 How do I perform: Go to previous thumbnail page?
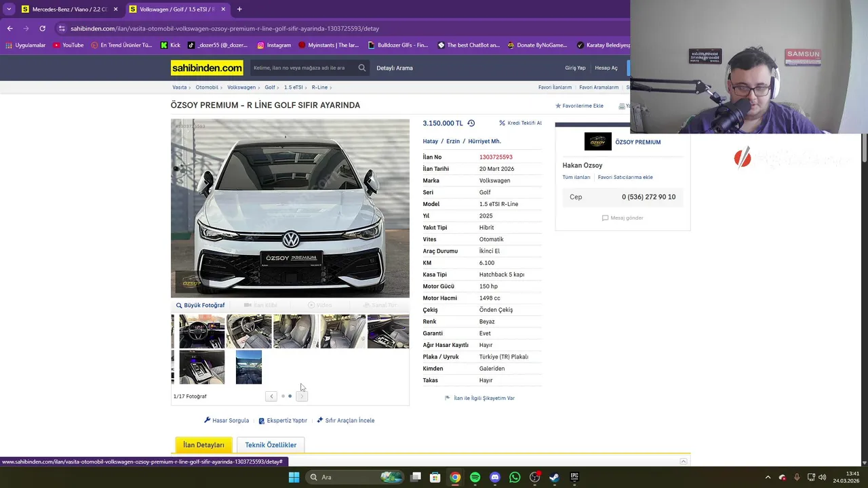click(x=271, y=396)
